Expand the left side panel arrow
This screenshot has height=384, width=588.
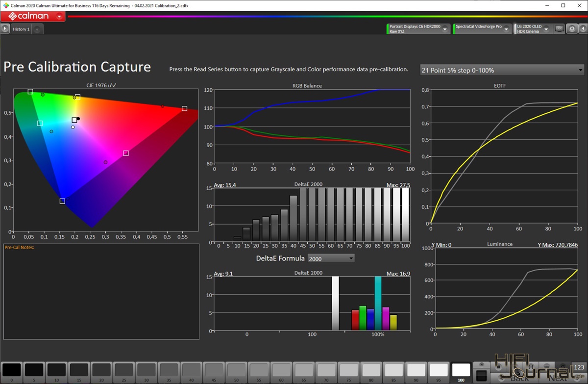[x=5, y=29]
